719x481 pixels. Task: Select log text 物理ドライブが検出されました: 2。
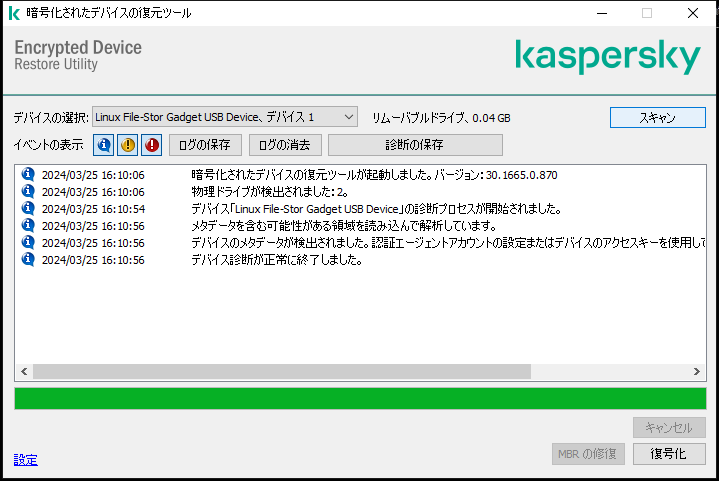[270, 192]
